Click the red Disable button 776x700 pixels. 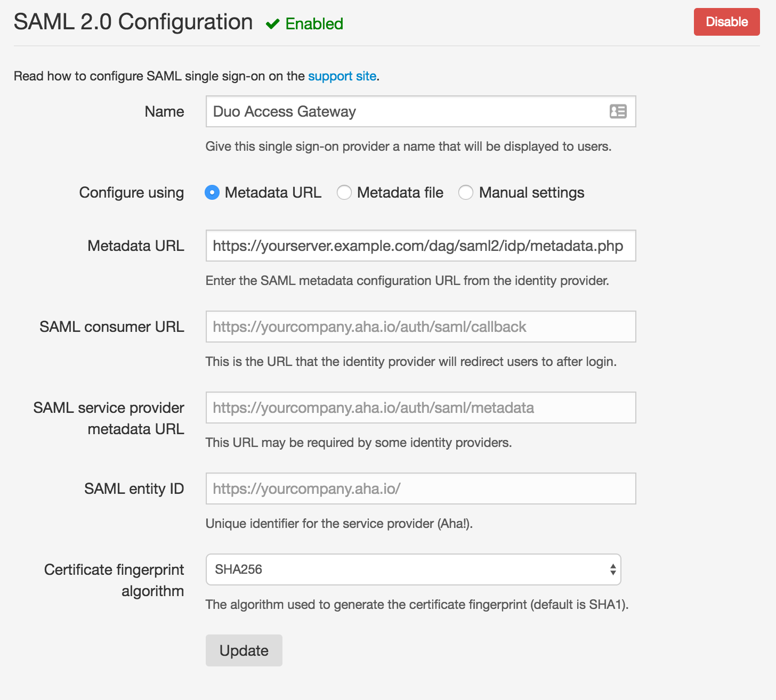[x=726, y=22]
